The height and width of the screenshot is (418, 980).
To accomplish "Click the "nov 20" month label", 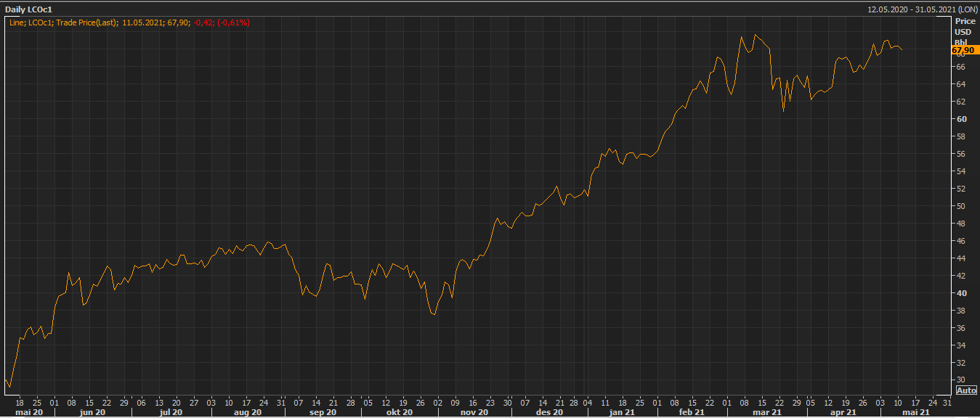I will [474, 412].
